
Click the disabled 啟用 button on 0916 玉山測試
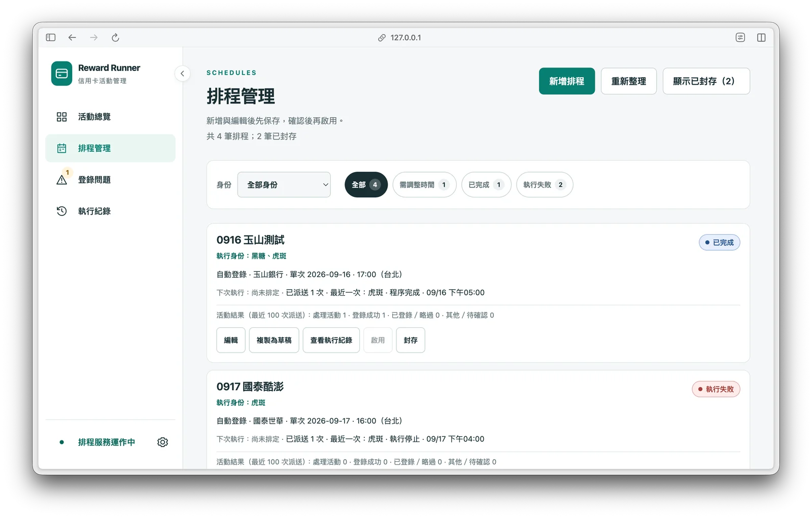click(378, 340)
